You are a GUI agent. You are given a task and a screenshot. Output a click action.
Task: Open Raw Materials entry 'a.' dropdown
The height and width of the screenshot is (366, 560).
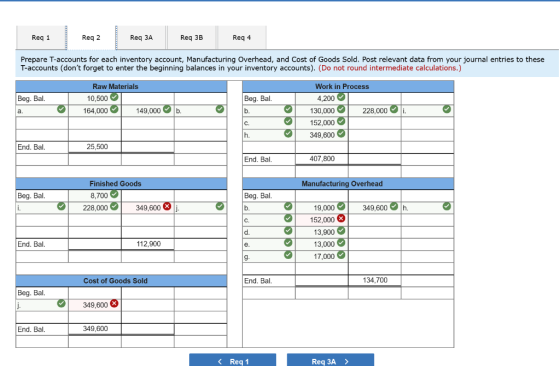pos(42,110)
